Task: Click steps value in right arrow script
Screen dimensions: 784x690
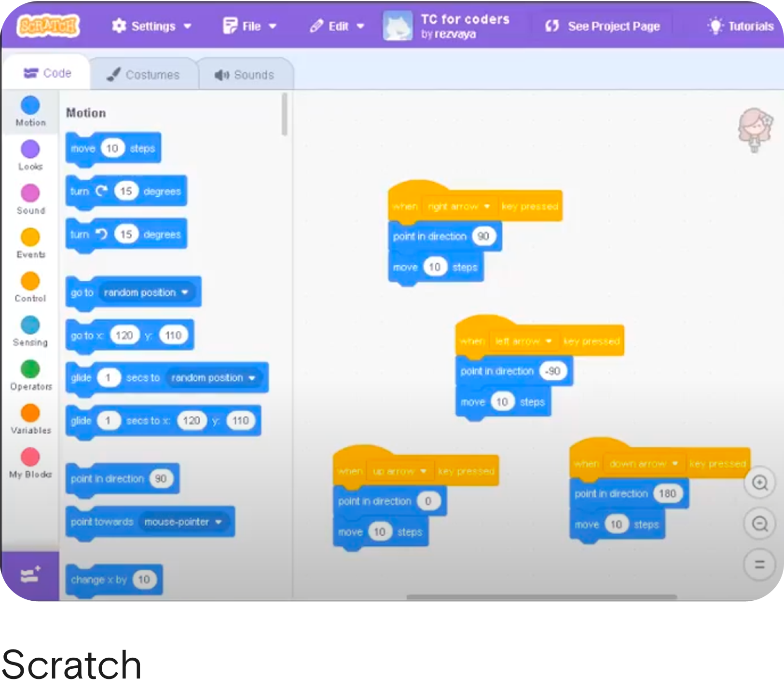Action: (435, 267)
